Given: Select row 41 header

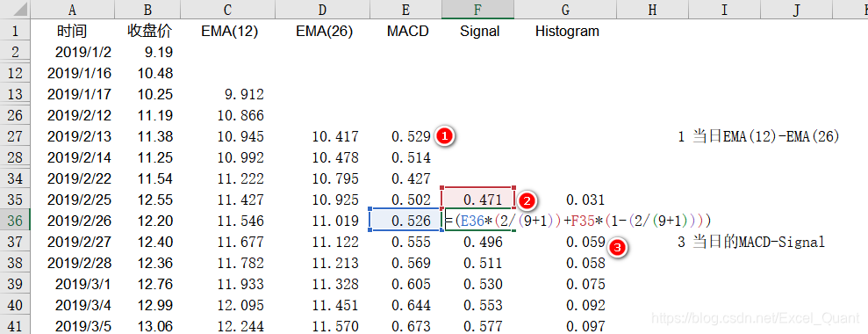Looking at the screenshot, I should [15, 326].
